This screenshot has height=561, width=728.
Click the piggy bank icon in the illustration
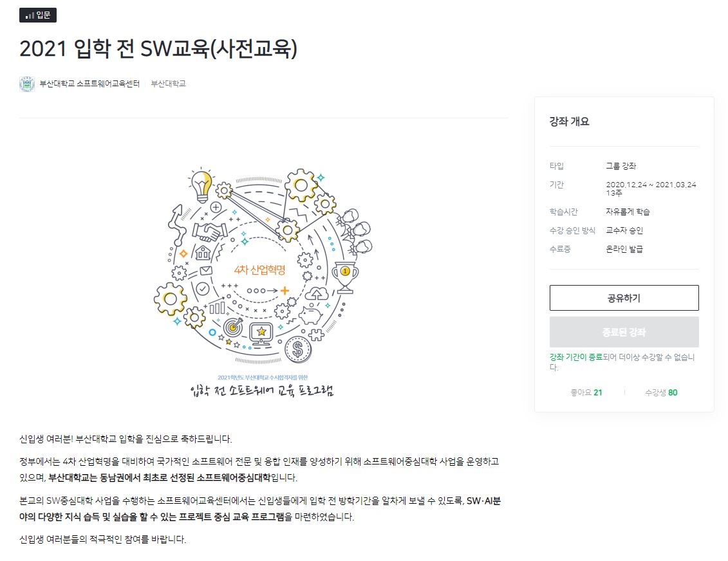pyautogui.click(x=312, y=315)
